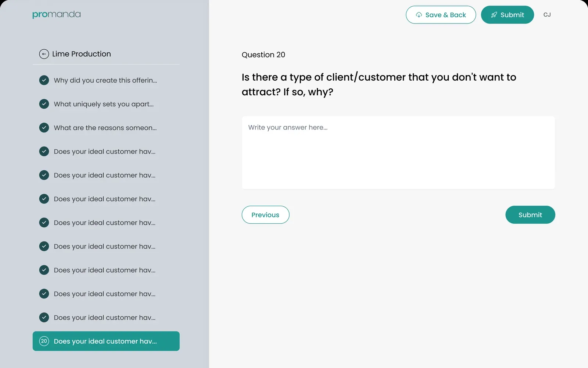Click checkmark beside 'What uniquely sets you apart...'
Image resolution: width=588 pixels, height=368 pixels.
[x=44, y=104]
